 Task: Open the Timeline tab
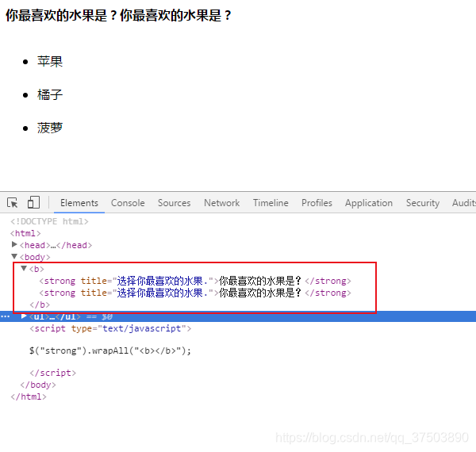271,203
